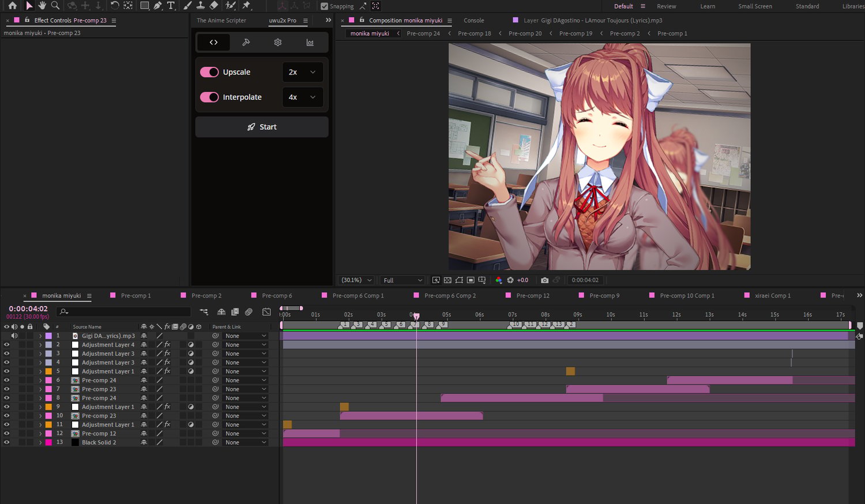
Task: Click the timeline layer search field
Action: click(124, 312)
